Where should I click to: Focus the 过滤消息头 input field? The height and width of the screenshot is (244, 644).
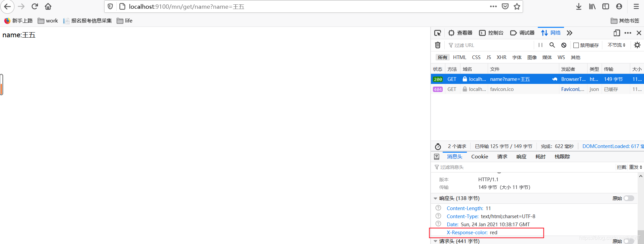pos(524,167)
